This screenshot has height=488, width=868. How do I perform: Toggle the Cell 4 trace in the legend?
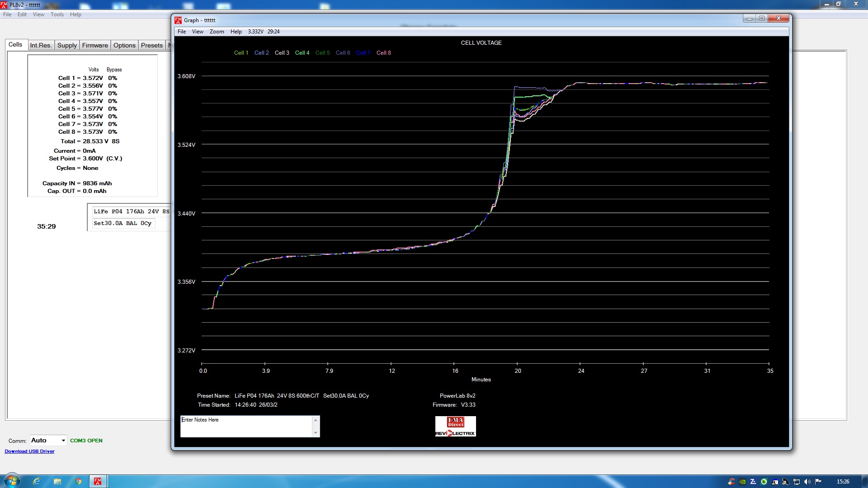point(302,53)
